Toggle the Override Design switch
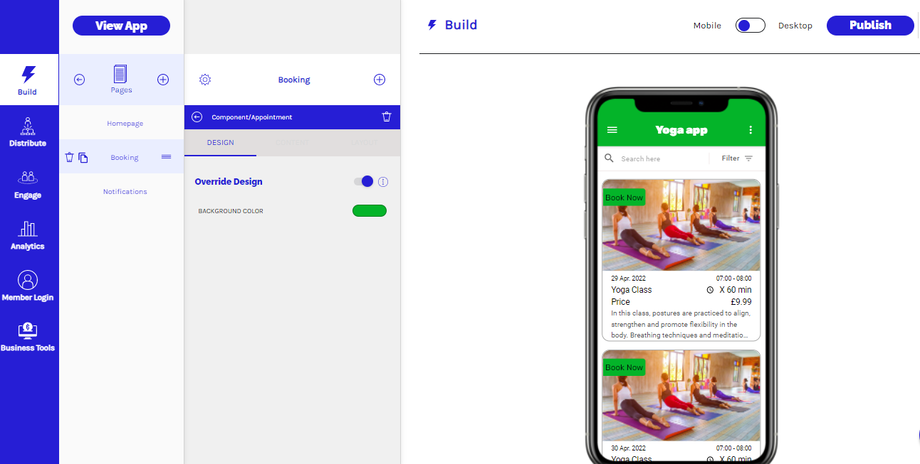Image resolution: width=920 pixels, height=464 pixels. (x=363, y=181)
